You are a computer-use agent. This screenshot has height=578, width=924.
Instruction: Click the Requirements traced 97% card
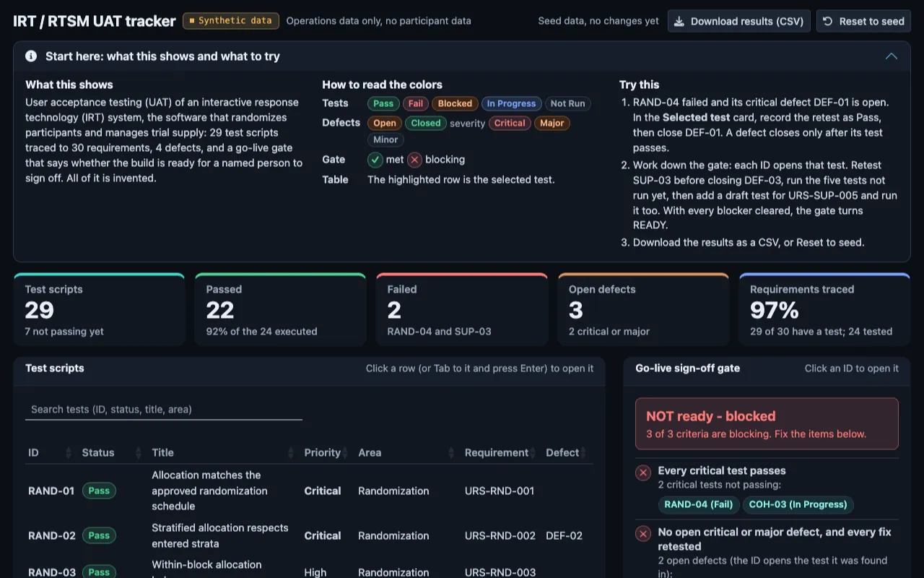click(824, 309)
